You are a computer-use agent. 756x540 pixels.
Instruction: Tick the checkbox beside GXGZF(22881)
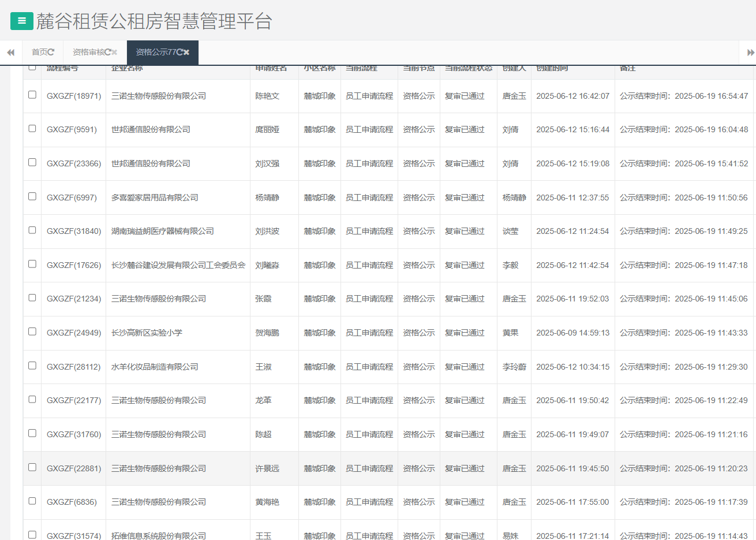[x=32, y=467]
